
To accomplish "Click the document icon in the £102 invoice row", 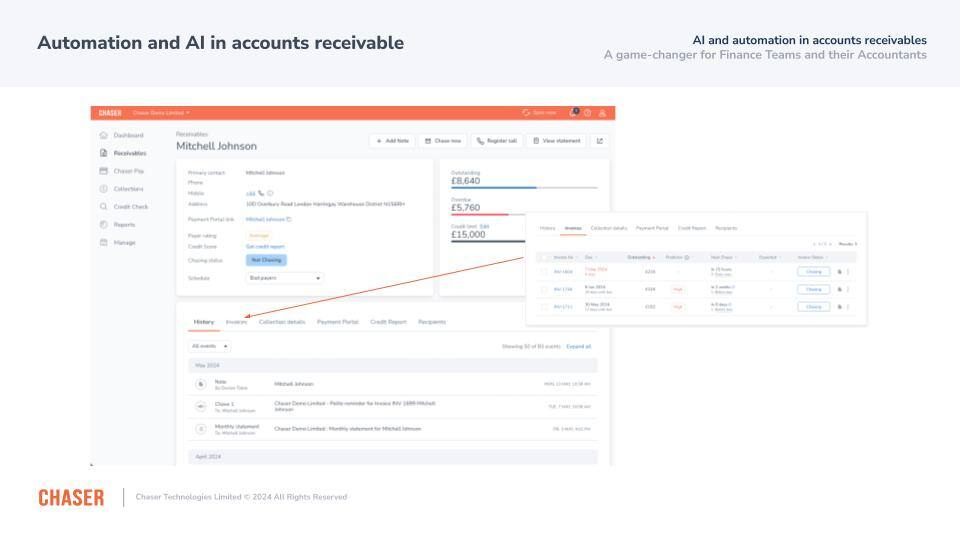I will (839, 307).
